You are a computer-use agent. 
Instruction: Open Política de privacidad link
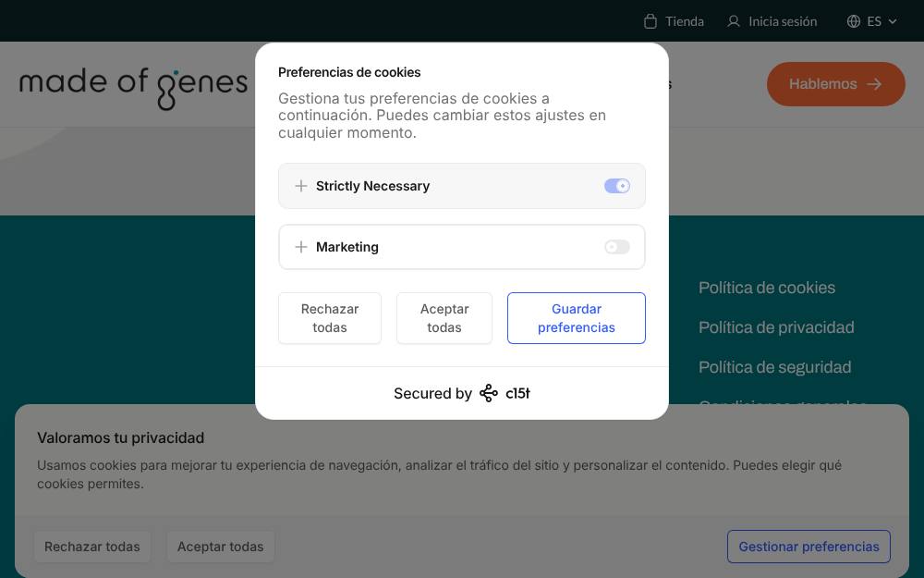coord(776,327)
